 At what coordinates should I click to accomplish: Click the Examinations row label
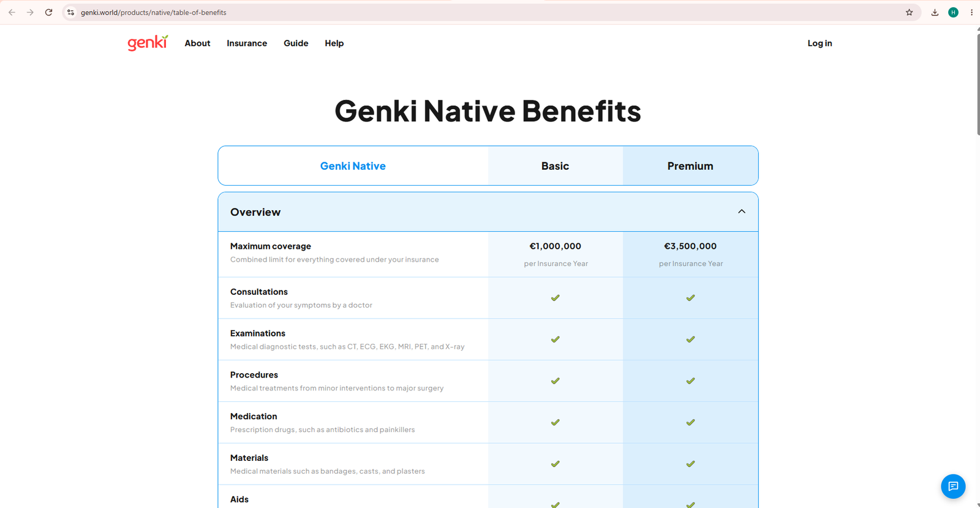coord(258,333)
